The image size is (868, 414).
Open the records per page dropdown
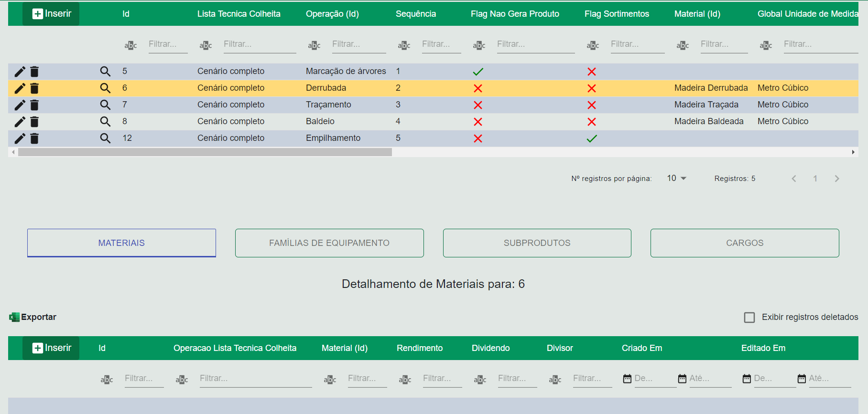[676, 178]
